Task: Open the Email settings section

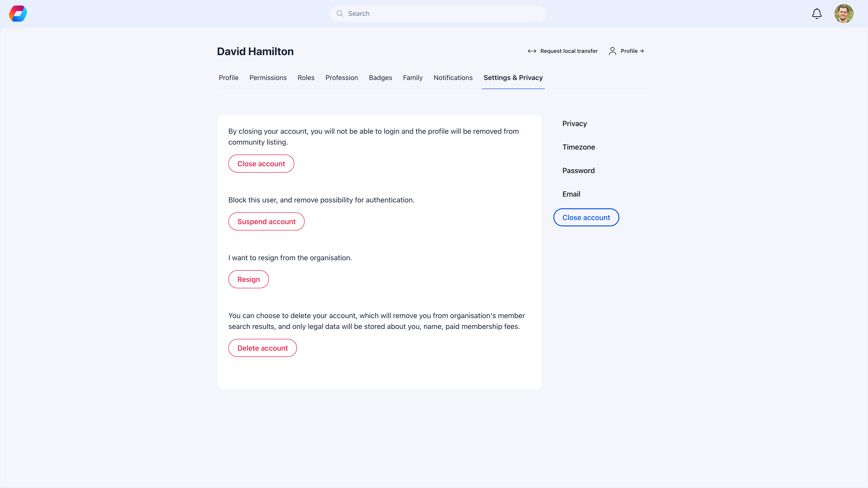Action: point(571,194)
